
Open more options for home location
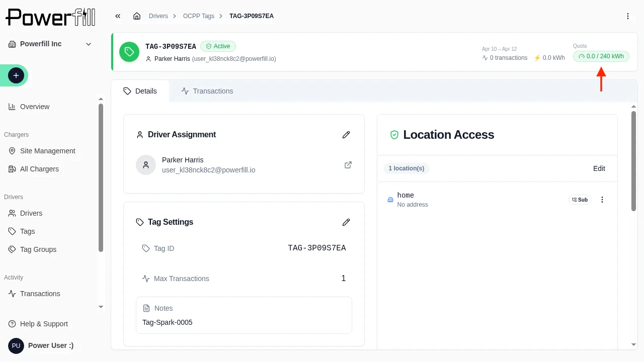(x=602, y=200)
